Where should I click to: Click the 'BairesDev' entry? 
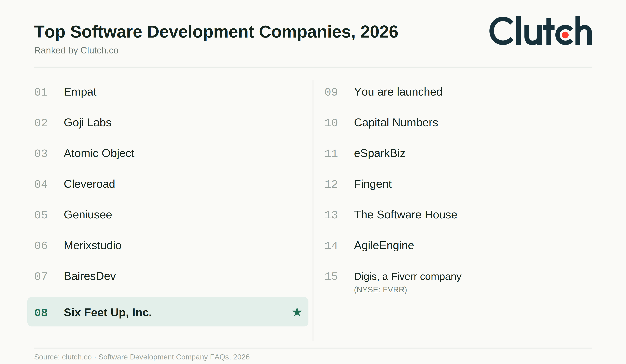[x=90, y=276]
